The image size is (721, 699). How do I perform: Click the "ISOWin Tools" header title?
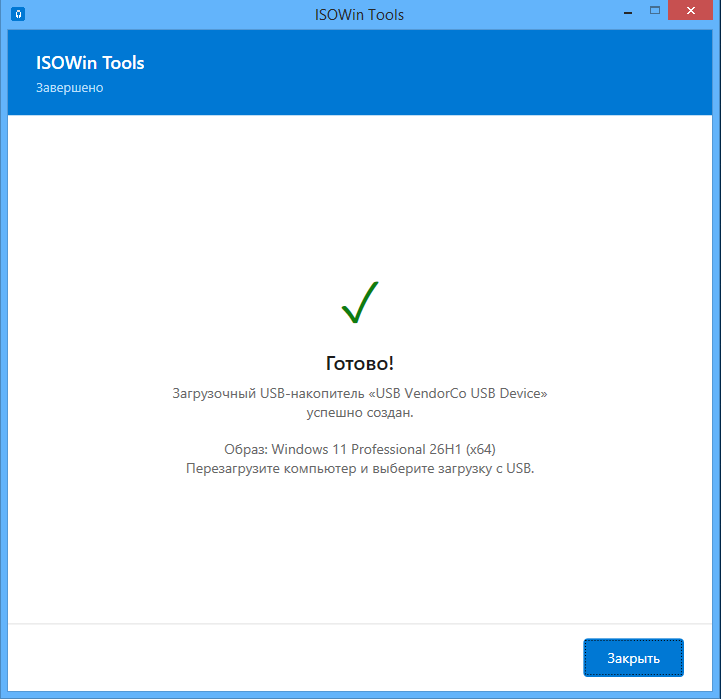(x=90, y=63)
